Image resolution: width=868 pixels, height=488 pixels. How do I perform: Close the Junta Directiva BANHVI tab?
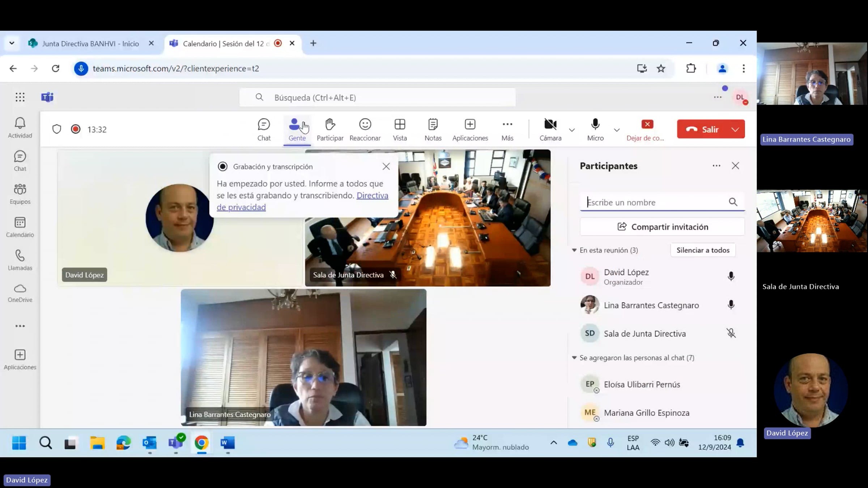[151, 43]
